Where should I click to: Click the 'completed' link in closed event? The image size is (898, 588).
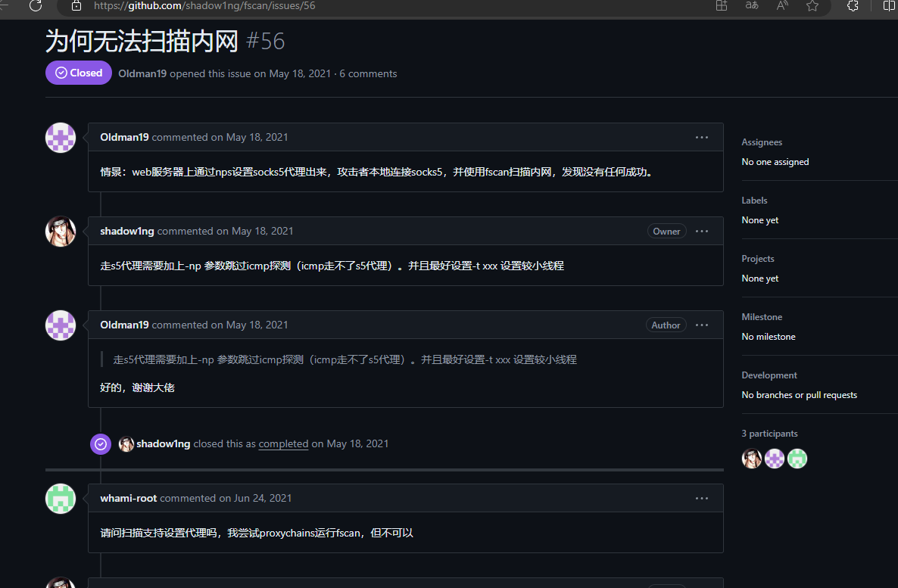click(283, 443)
